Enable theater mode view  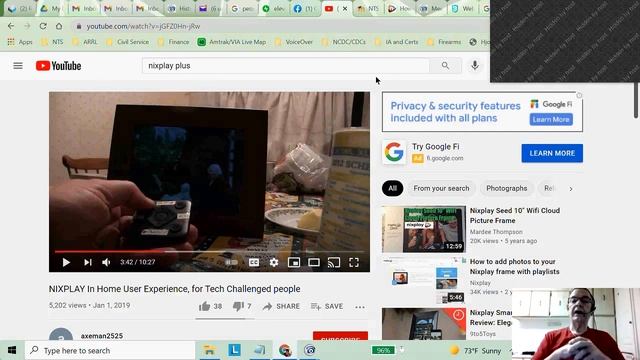(x=314, y=262)
